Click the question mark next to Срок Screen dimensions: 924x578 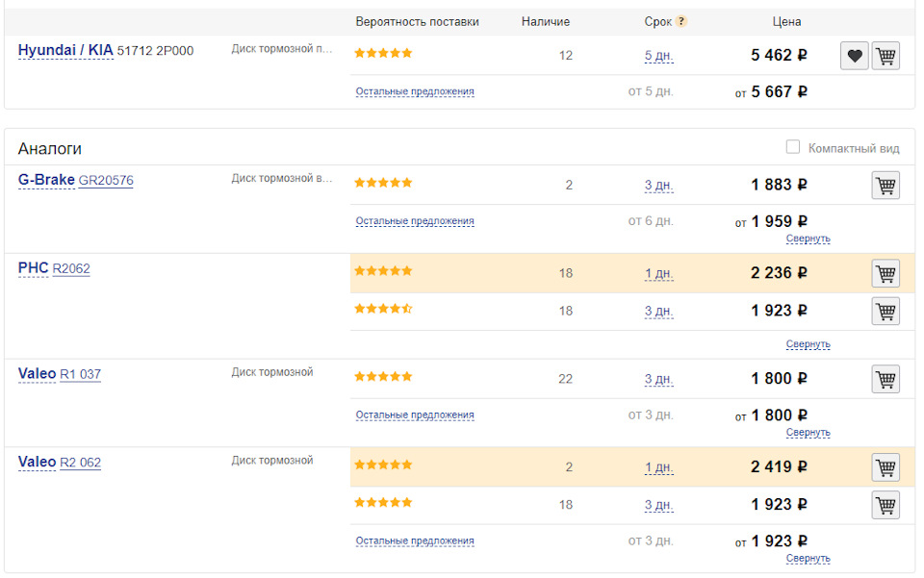681,21
